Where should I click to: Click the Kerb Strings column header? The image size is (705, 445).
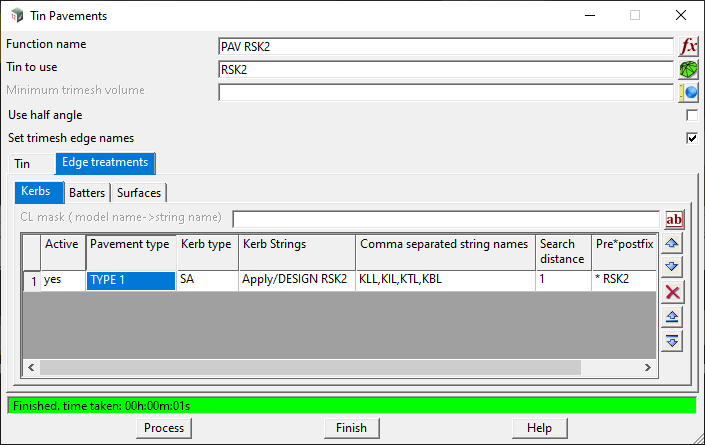point(297,252)
